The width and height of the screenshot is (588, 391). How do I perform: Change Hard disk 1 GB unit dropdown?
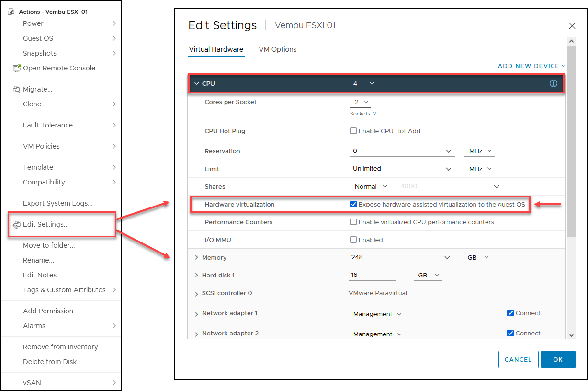pyautogui.click(x=428, y=276)
